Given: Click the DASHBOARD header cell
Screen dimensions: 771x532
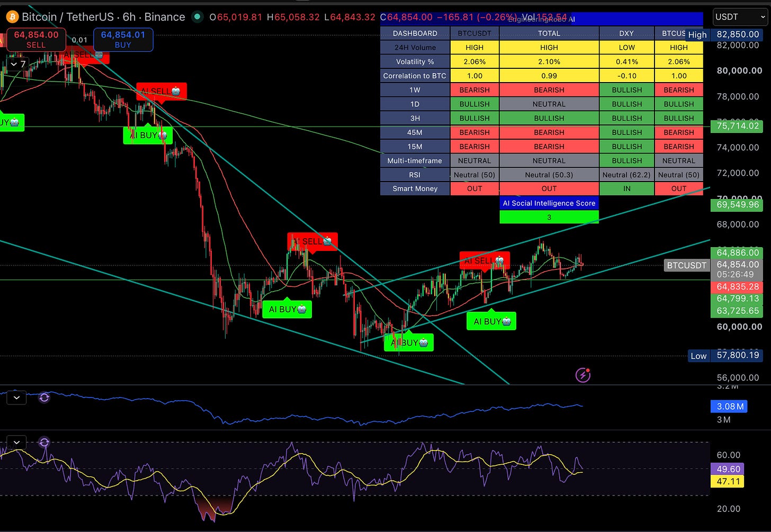Looking at the screenshot, I should point(415,33).
